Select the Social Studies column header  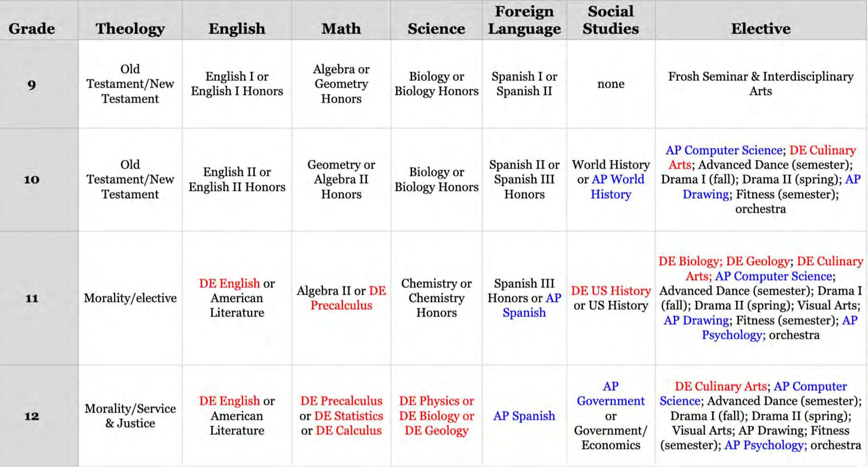(610, 20)
